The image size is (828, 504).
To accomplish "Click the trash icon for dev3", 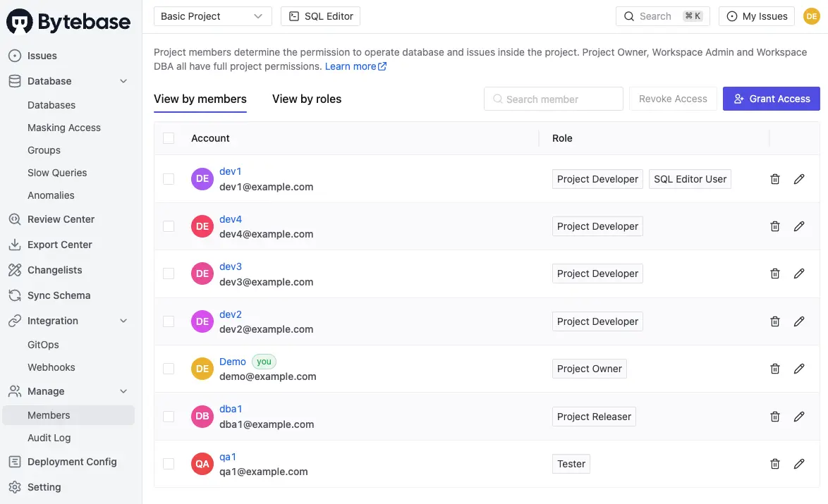I will coord(775,273).
